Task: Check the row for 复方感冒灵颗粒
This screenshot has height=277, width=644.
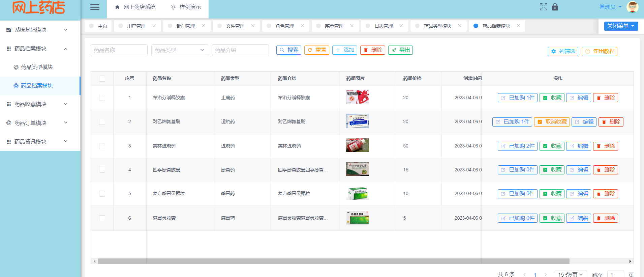Action: click(102, 194)
